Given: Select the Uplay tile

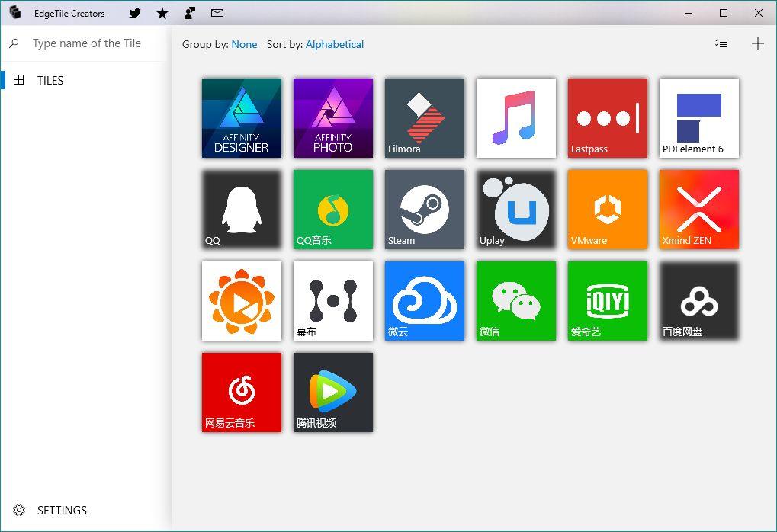Looking at the screenshot, I should click(516, 210).
